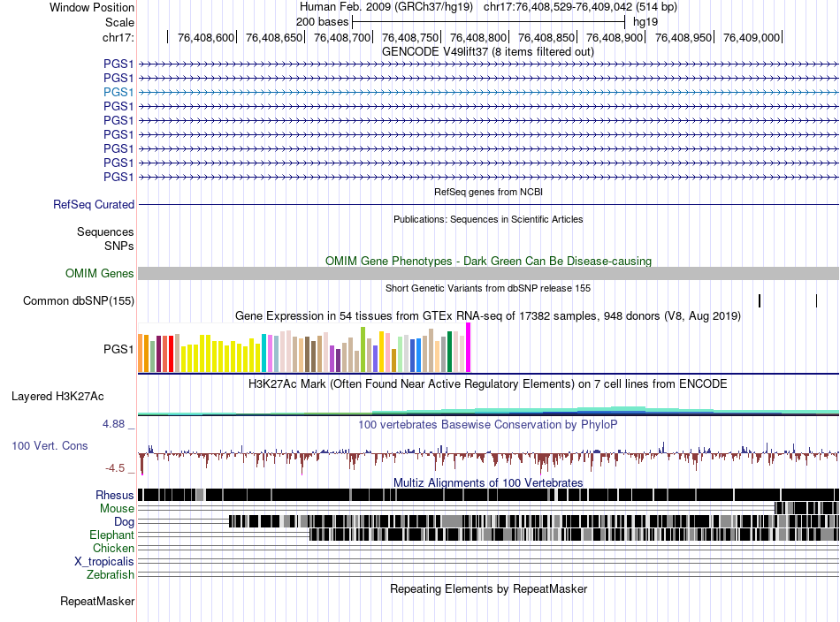
Task: Open the GENCODE V49lift37 track title
Action: coord(488,52)
